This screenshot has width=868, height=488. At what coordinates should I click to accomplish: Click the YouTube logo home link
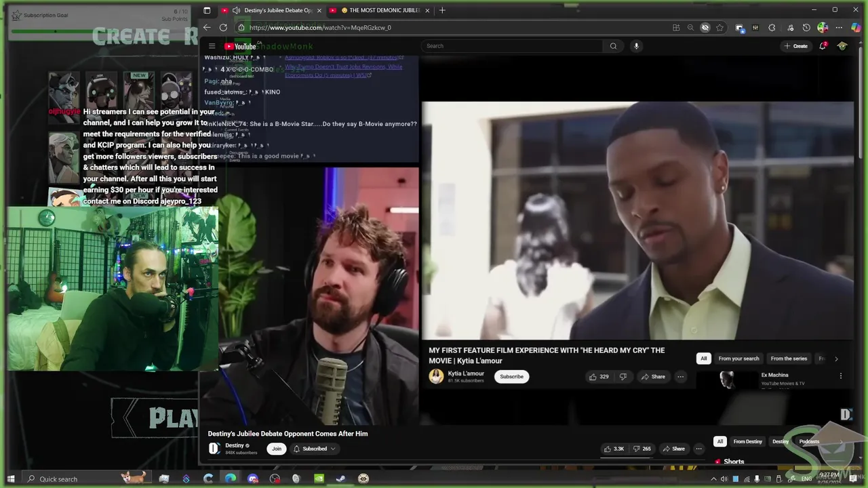point(240,46)
